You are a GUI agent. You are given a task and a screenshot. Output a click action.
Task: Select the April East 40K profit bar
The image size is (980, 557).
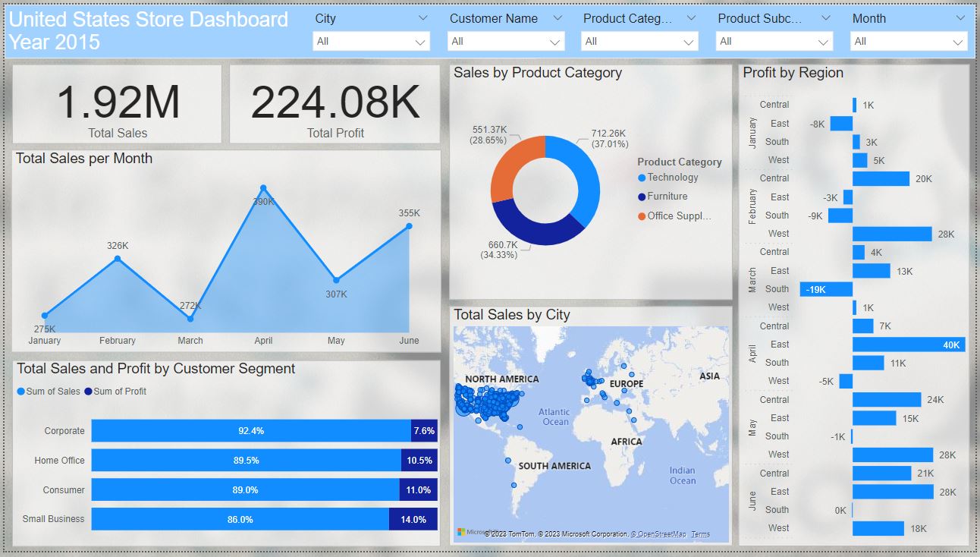[x=908, y=345]
